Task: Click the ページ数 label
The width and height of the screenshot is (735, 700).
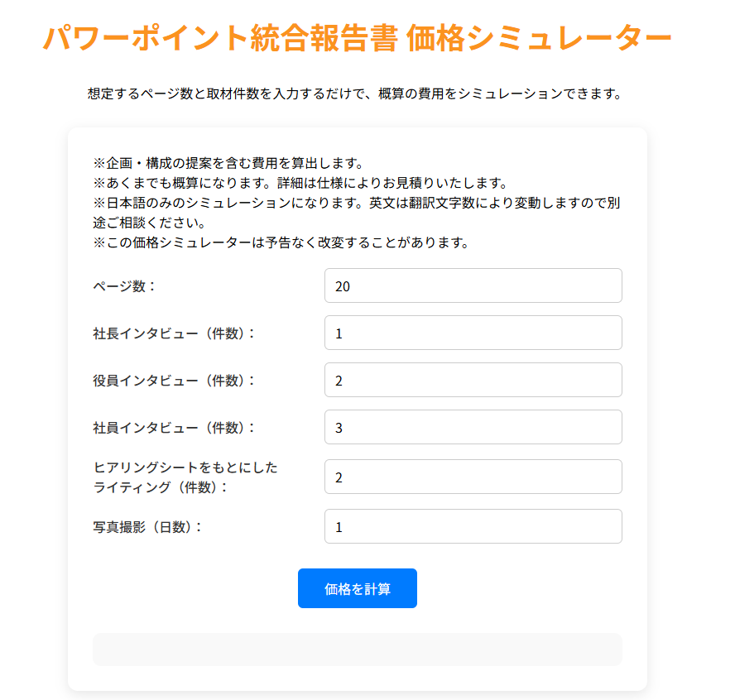Action: pyautogui.click(x=124, y=286)
